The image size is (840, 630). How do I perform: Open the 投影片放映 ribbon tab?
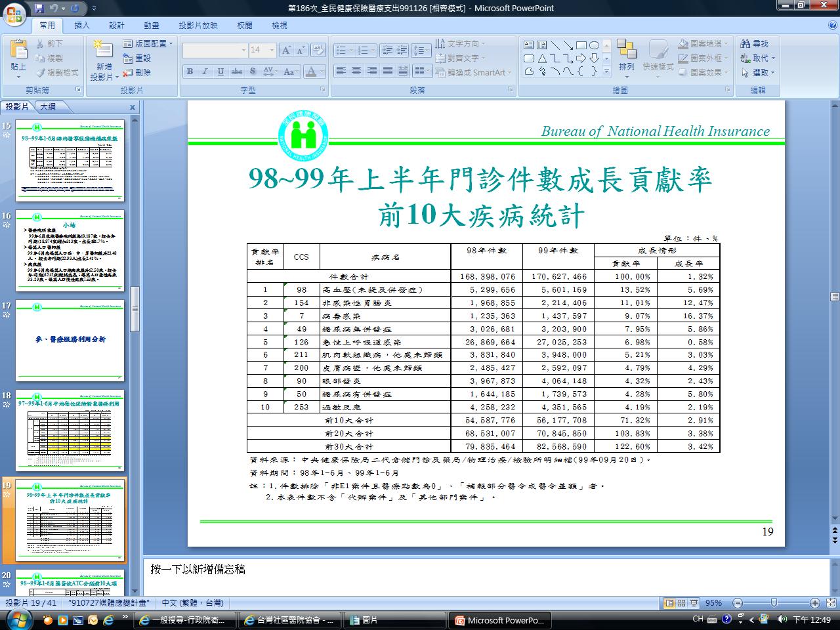(x=198, y=25)
